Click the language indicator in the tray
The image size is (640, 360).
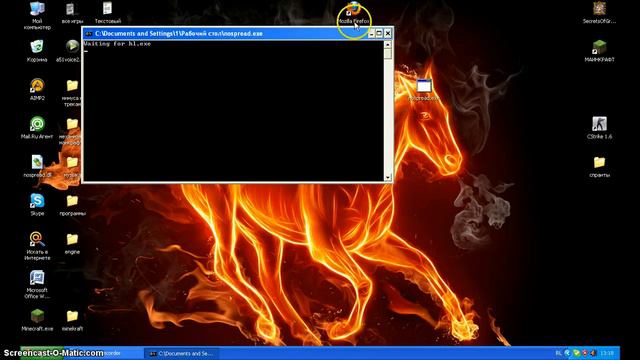(x=558, y=353)
